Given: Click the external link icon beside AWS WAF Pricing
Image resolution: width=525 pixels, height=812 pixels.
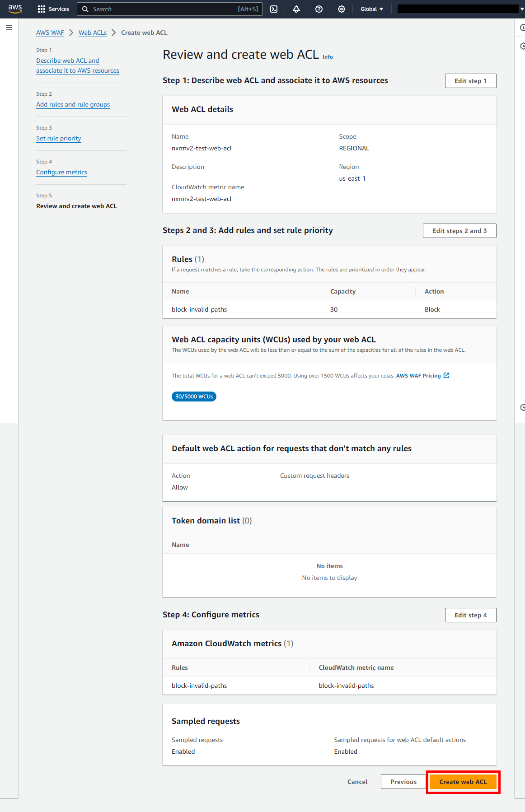Looking at the screenshot, I should (446, 375).
